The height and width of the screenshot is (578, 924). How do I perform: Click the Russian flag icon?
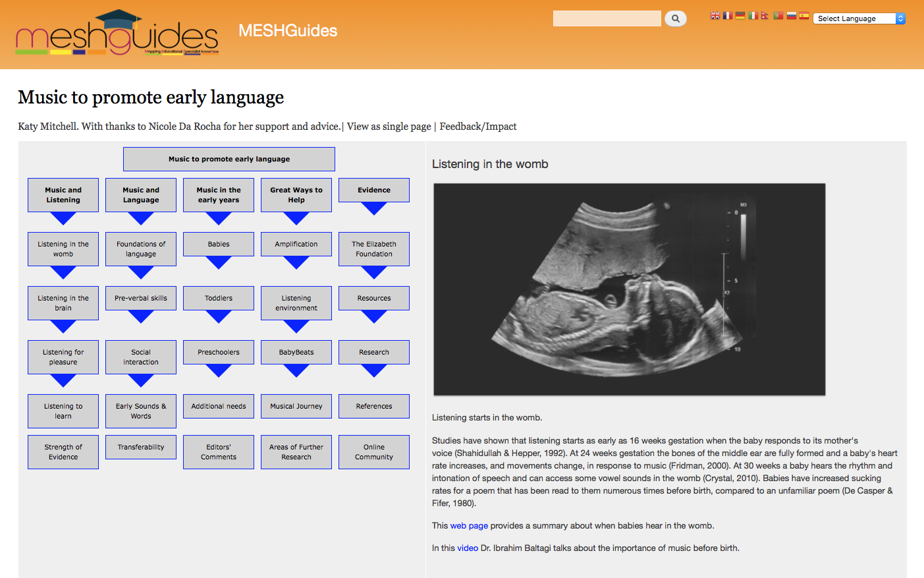791,16
